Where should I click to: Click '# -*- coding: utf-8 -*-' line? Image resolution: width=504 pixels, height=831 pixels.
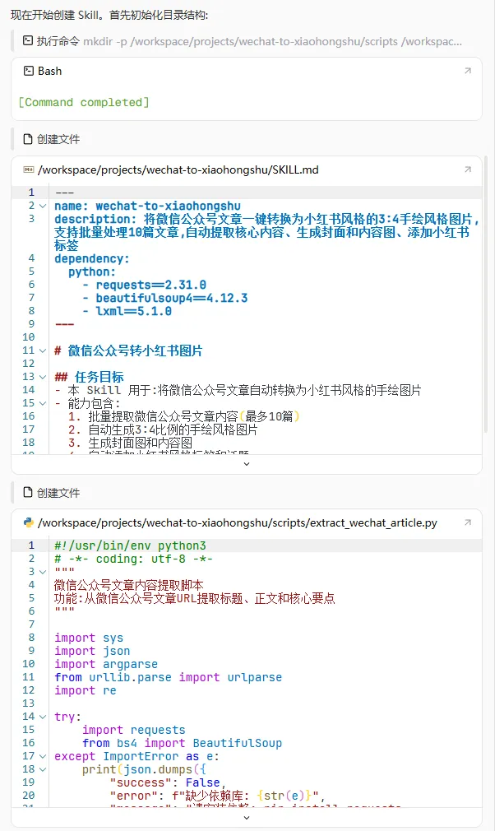134,559
